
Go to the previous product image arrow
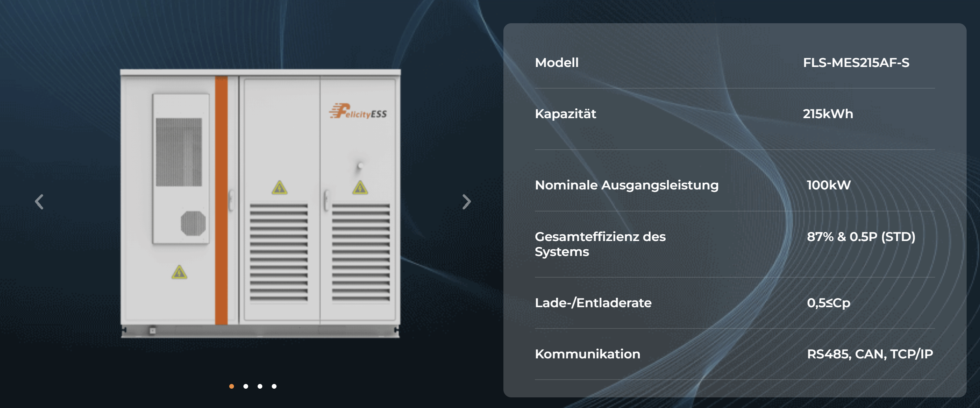pyautogui.click(x=39, y=202)
